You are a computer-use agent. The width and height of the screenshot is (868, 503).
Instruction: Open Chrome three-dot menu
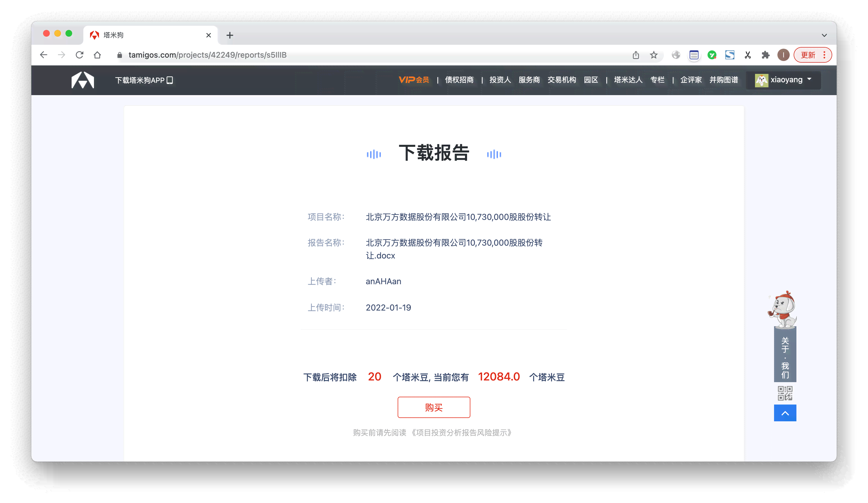point(824,55)
